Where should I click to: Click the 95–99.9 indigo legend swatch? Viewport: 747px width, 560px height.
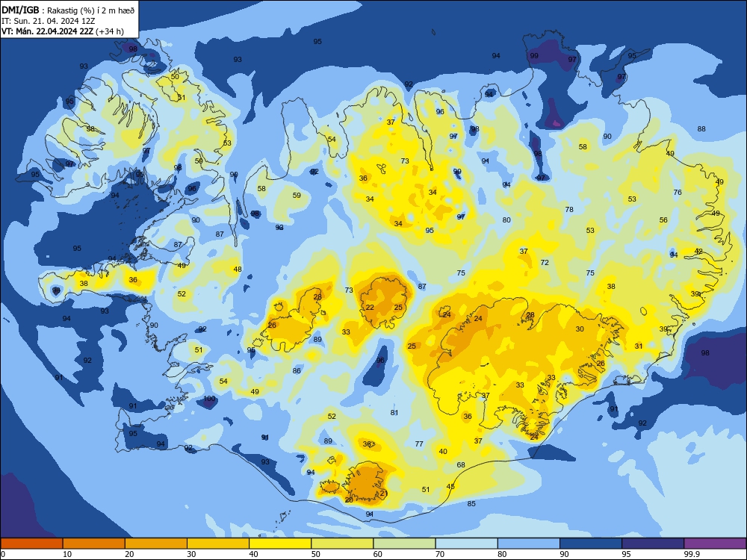tap(653, 544)
